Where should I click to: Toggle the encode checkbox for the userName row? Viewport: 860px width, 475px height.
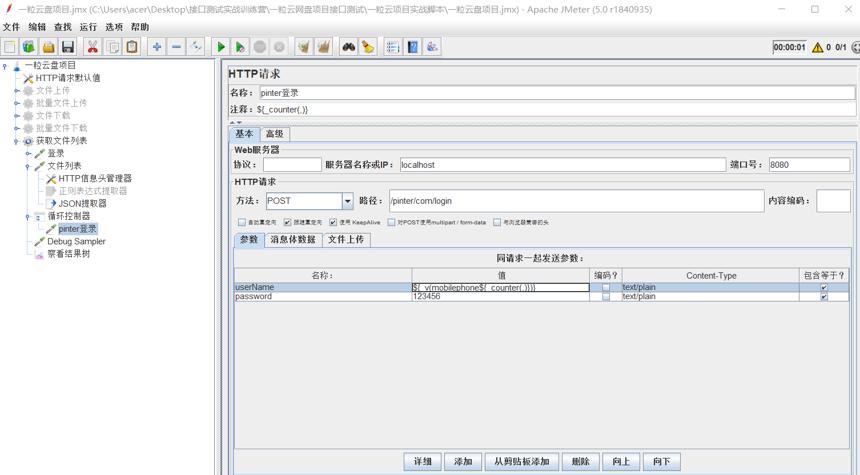click(606, 287)
